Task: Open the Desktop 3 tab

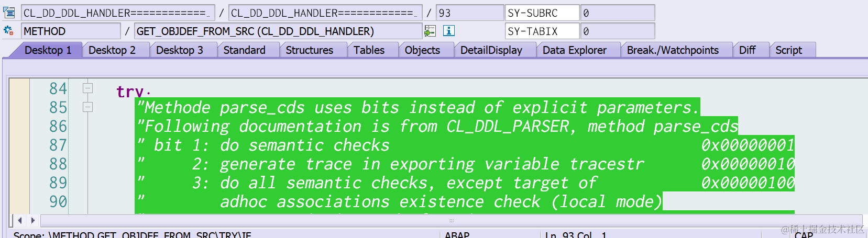Action: click(180, 50)
